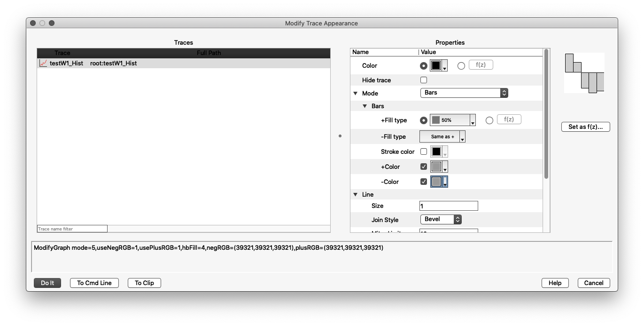The width and height of the screenshot is (644, 326).
Task: Click the Color row f(z) button
Action: pyautogui.click(x=481, y=65)
